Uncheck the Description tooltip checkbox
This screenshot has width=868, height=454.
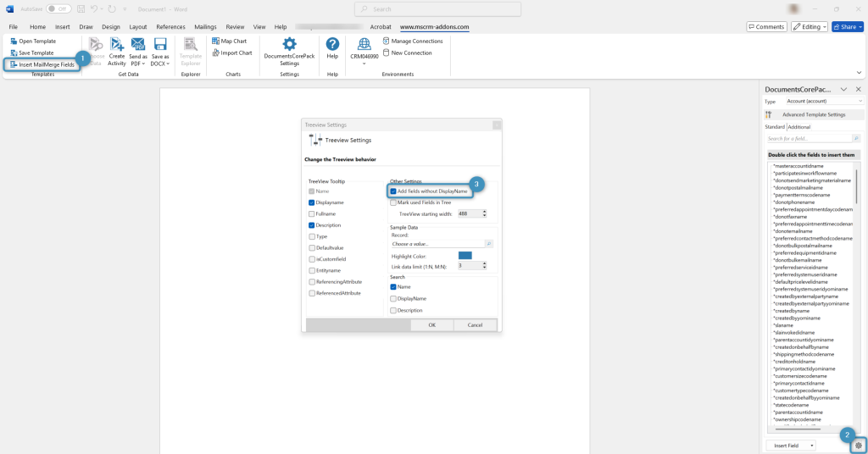coord(312,225)
